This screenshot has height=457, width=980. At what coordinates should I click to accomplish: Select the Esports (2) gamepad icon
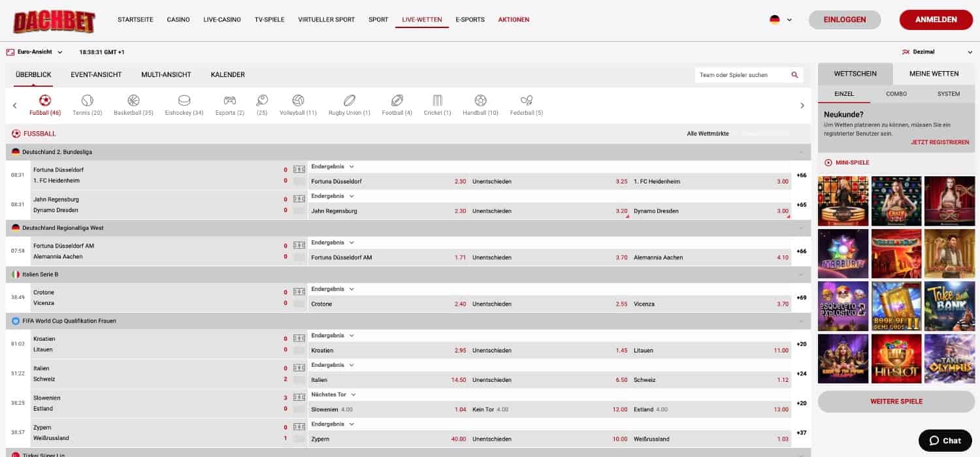click(x=230, y=101)
